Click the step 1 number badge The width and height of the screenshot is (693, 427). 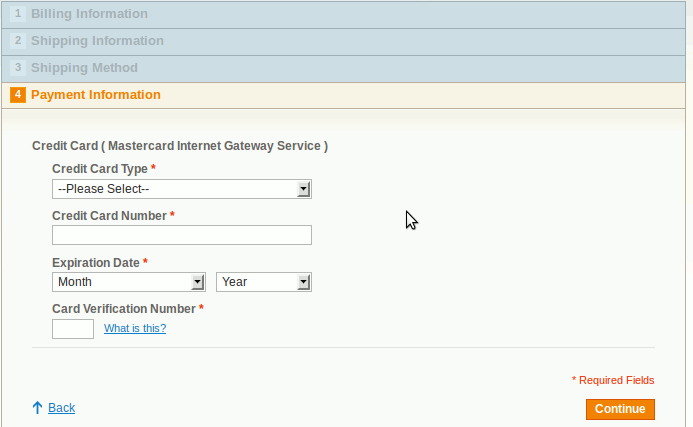18,14
